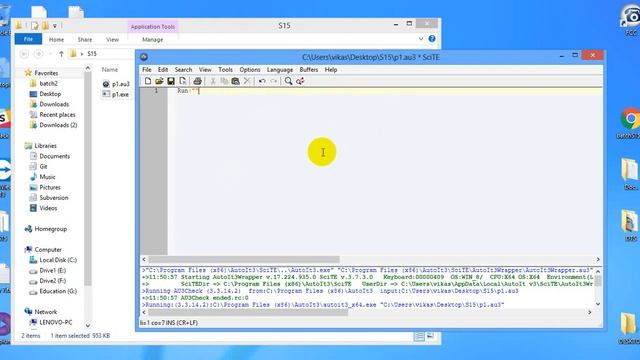Screen dimensions: 640x360
Task: Click the SciTE status bar text
Action: click(x=169, y=323)
